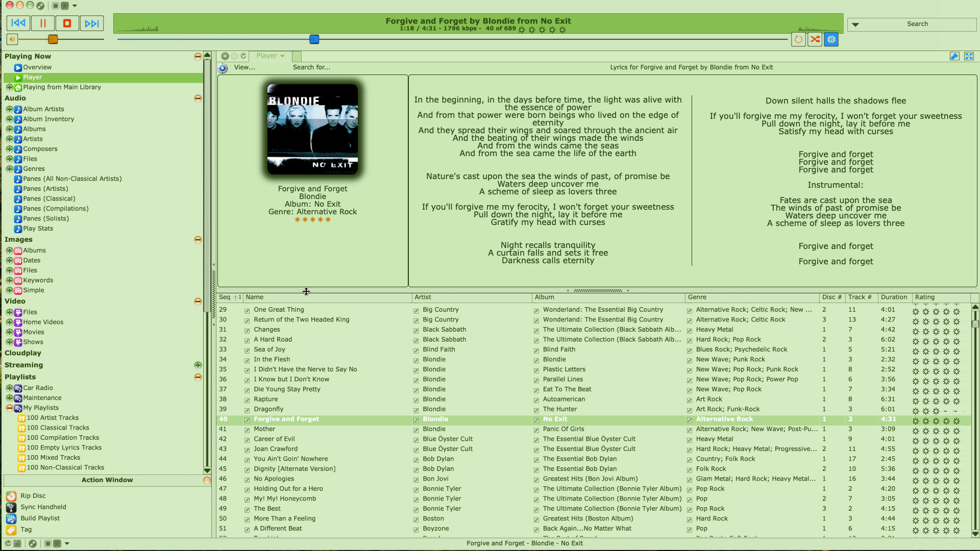Open the View... menu
The image size is (980, 551).
pos(244,67)
